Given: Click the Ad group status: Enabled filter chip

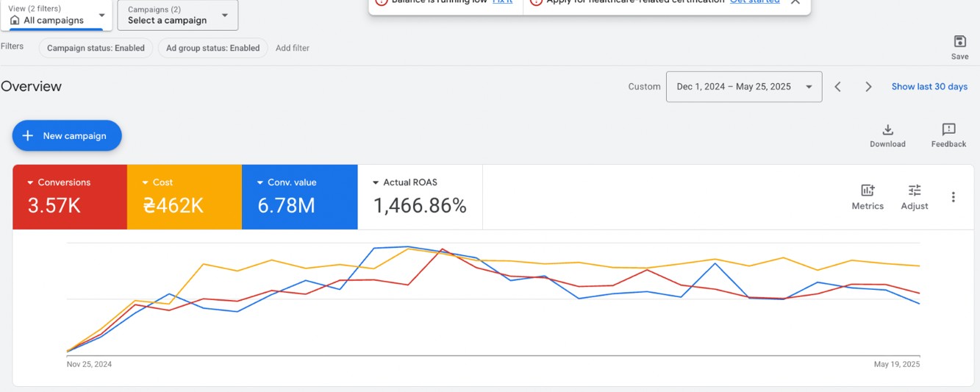Looking at the screenshot, I should [212, 48].
